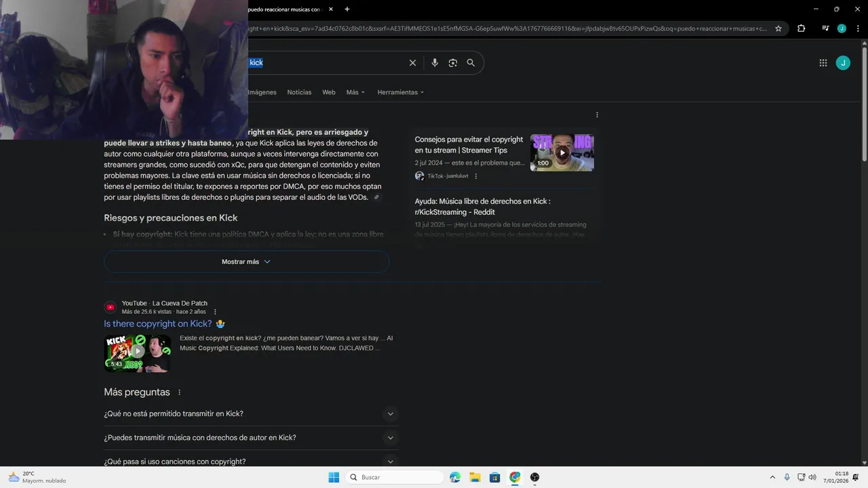Viewport: 868px width, 488px height.
Task: Open the notifications bell icon
Action: click(x=856, y=477)
